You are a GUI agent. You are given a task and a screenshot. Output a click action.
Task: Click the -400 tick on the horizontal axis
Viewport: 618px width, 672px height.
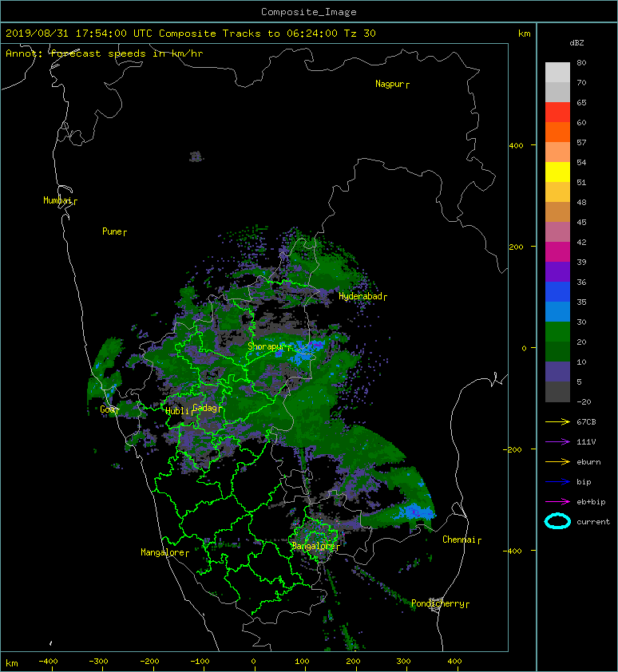[x=48, y=662]
